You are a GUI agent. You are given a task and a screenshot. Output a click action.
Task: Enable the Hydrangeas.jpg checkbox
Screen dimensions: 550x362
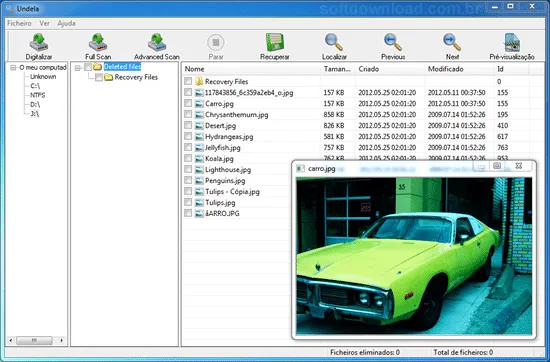click(188, 136)
